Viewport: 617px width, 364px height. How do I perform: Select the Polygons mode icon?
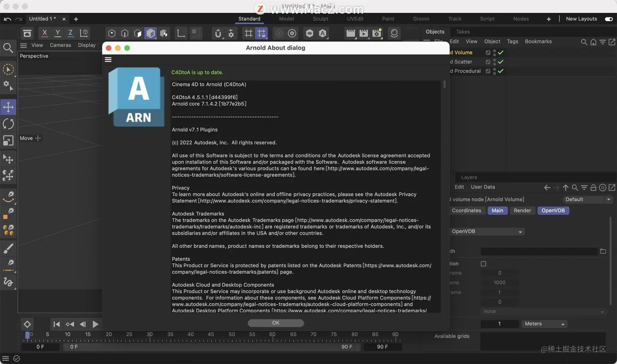click(x=138, y=33)
